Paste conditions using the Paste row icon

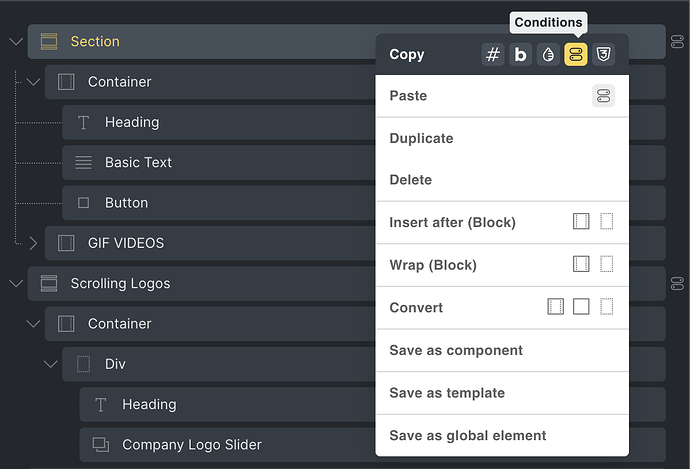click(x=603, y=96)
